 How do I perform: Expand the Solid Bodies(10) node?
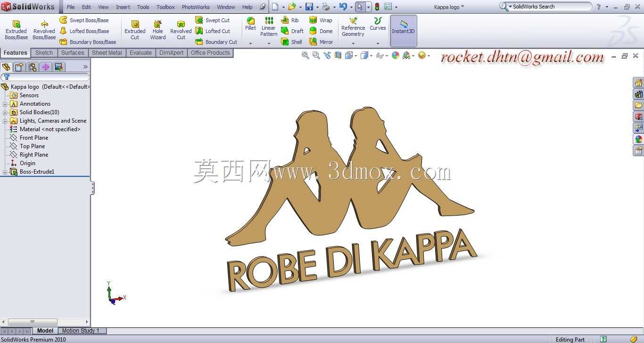[5, 112]
